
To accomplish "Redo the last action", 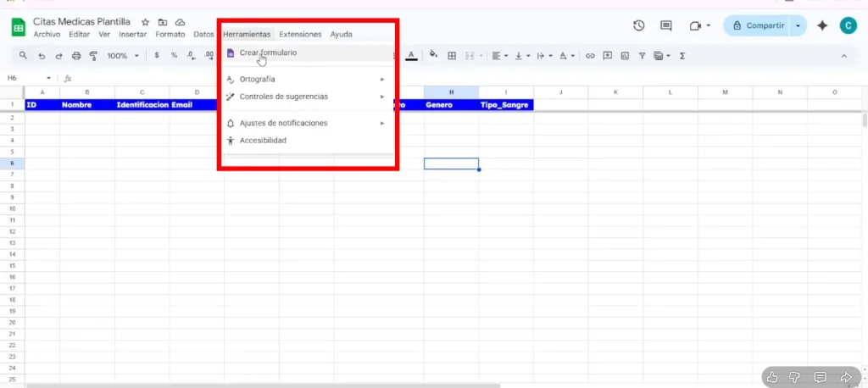I will pos(58,56).
